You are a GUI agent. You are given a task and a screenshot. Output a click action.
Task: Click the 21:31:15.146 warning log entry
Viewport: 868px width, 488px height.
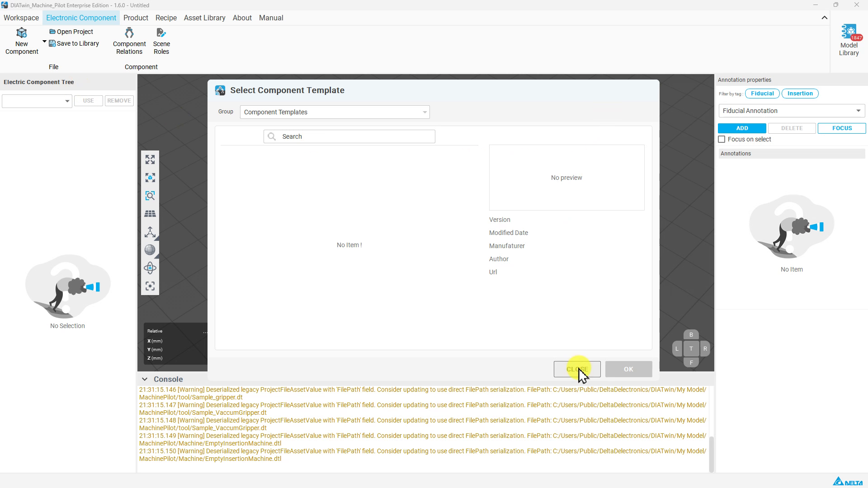[x=423, y=393]
